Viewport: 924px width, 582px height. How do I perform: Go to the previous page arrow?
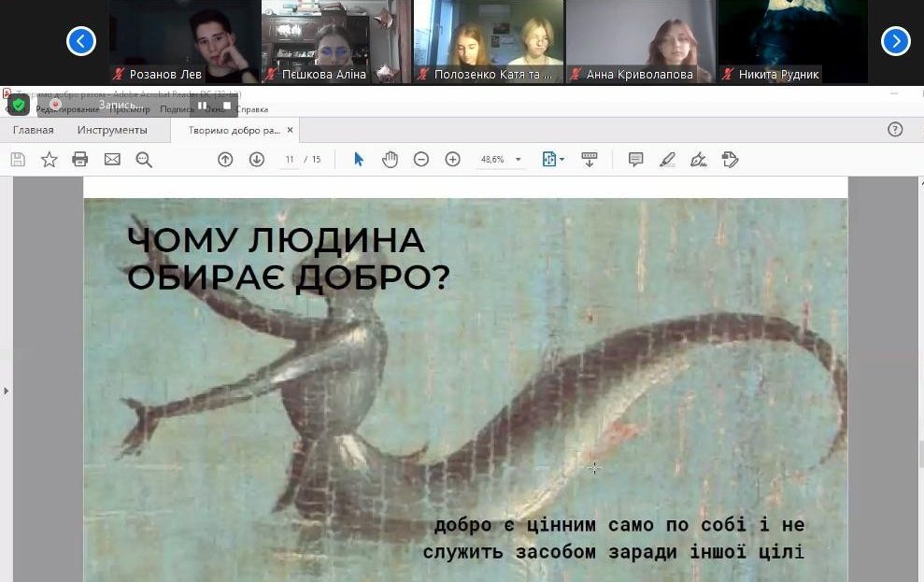click(225, 160)
